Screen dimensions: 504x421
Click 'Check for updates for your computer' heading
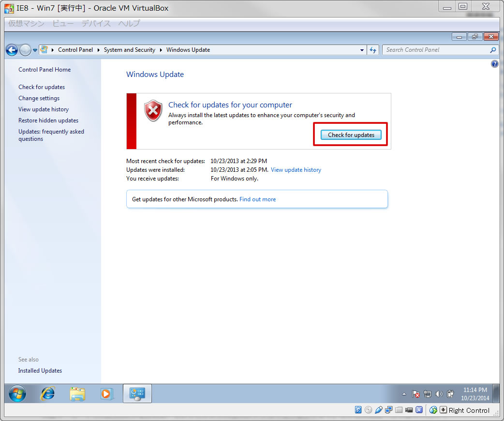(x=230, y=105)
